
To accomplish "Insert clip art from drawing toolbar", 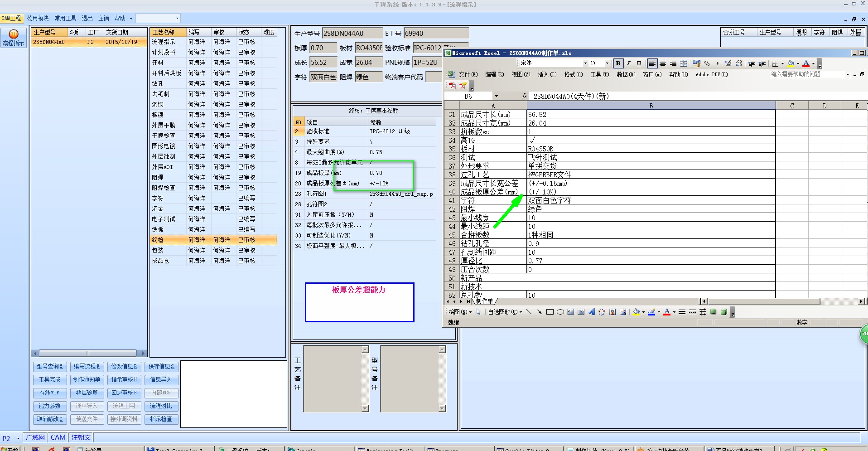I will tap(612, 312).
